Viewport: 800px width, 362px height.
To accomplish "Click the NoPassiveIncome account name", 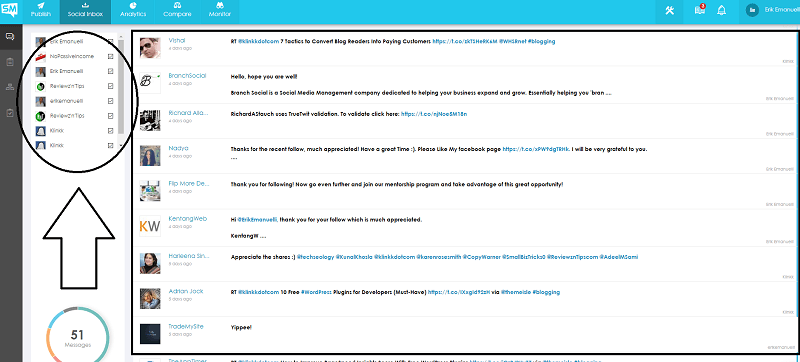I will coord(72,57).
